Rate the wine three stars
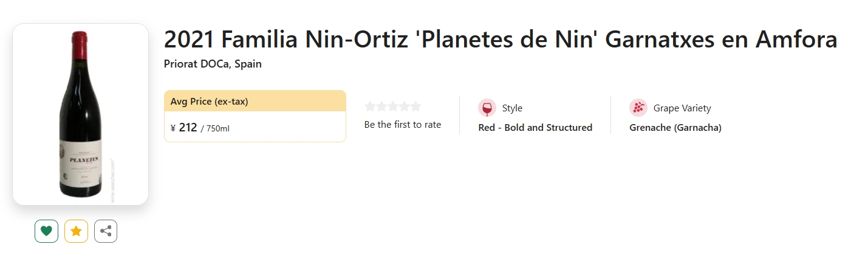Viewport: 868px width, 261px height. [x=393, y=106]
